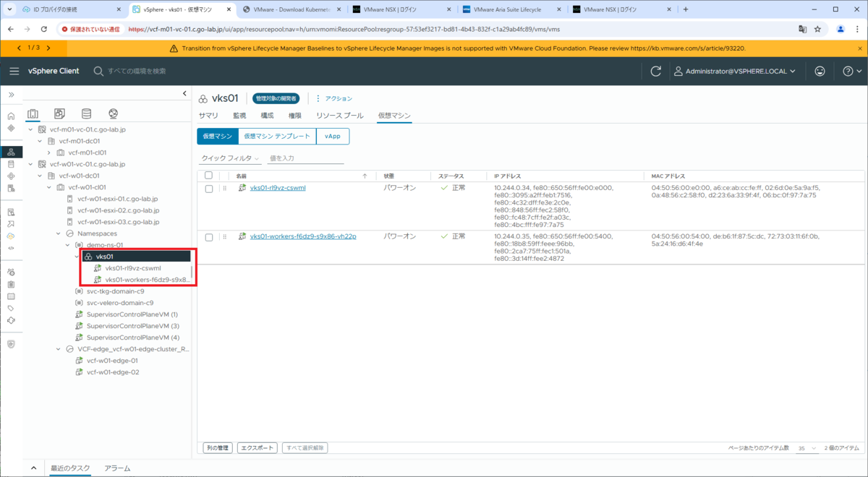Open Hybrid Cloud Services cloud icon
This screenshot has height=477, width=868.
click(x=11, y=236)
